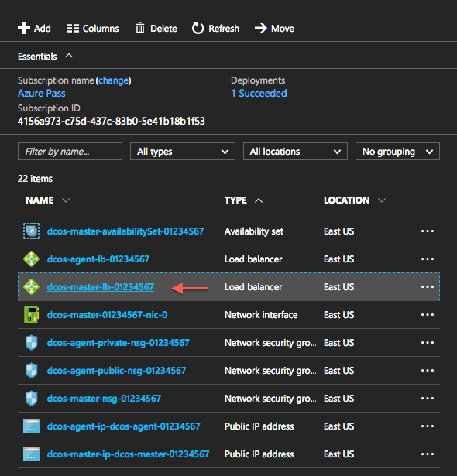Click shield icon for dcos-agent-private-nsg-01234567
Image resolution: width=457 pixels, height=476 pixels.
31,343
